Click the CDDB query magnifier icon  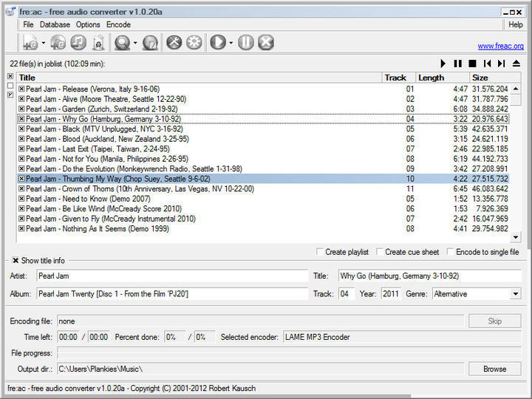coord(122,43)
